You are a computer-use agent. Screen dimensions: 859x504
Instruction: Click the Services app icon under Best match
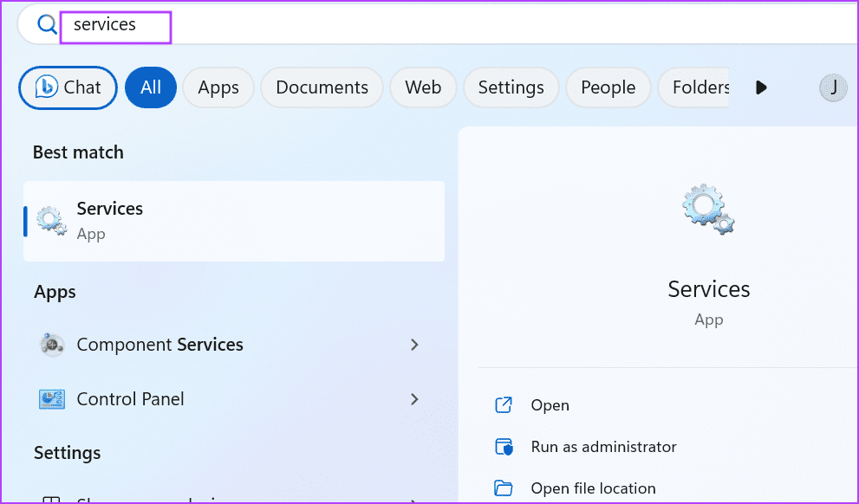click(49, 221)
